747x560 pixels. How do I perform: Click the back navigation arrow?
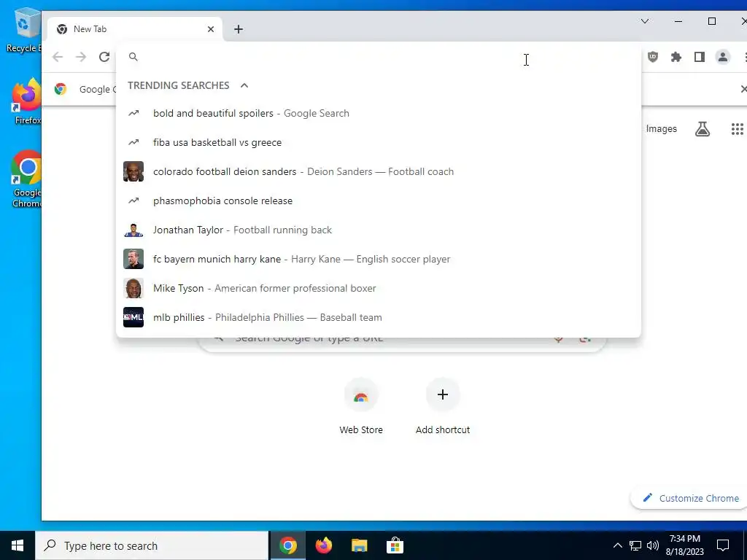(x=58, y=57)
